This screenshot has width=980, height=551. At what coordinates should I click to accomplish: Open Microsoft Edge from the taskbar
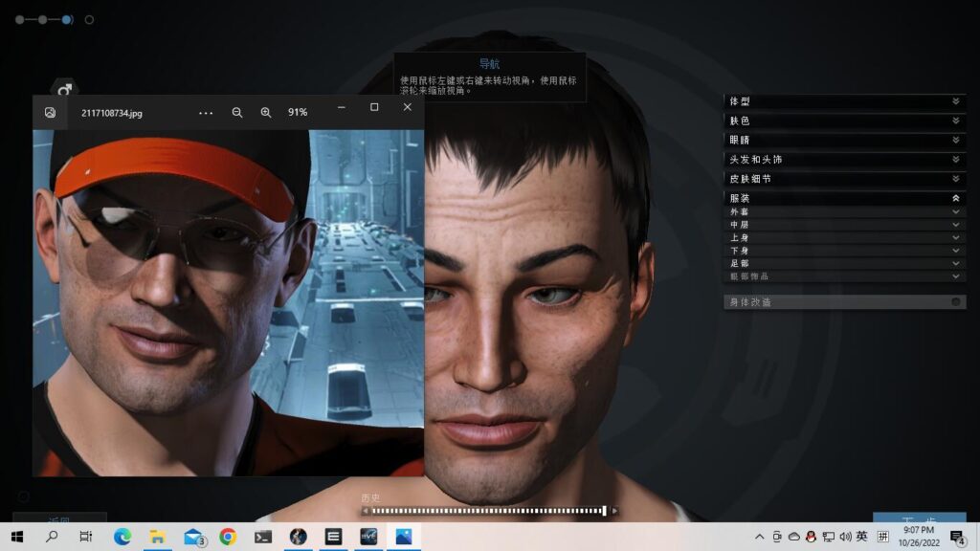122,537
